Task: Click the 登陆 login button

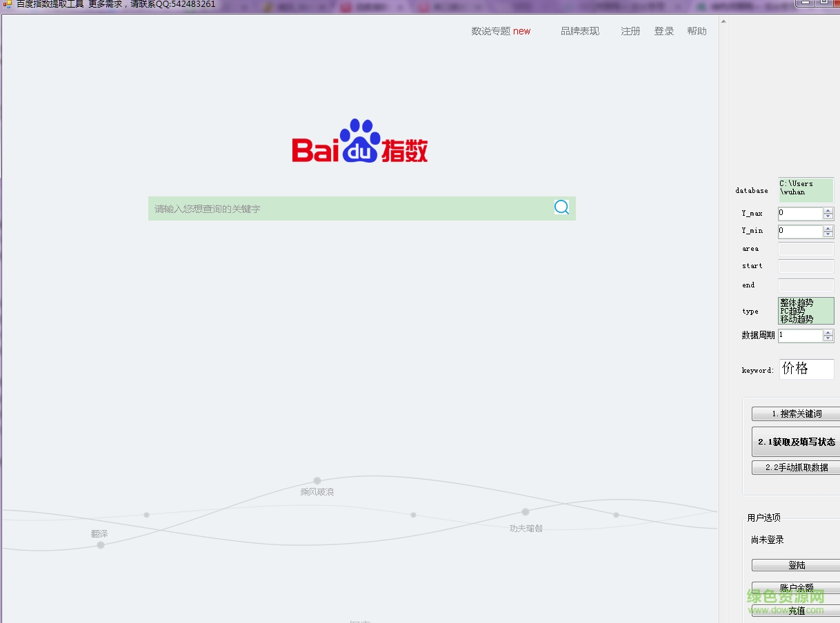Action: point(797,564)
